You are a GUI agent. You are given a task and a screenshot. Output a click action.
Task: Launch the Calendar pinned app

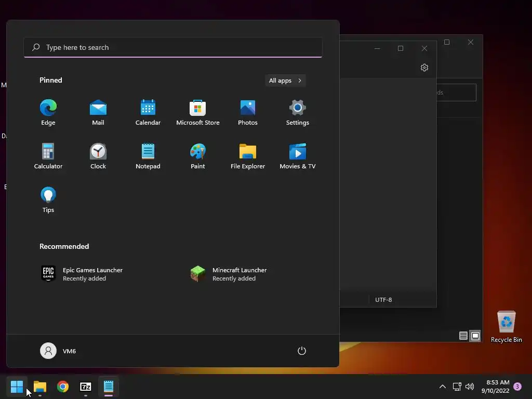(x=148, y=112)
